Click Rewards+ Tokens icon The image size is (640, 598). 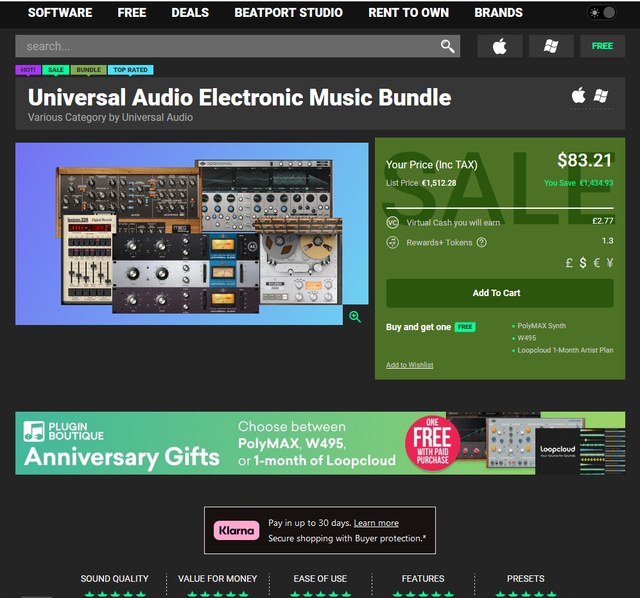[392, 242]
